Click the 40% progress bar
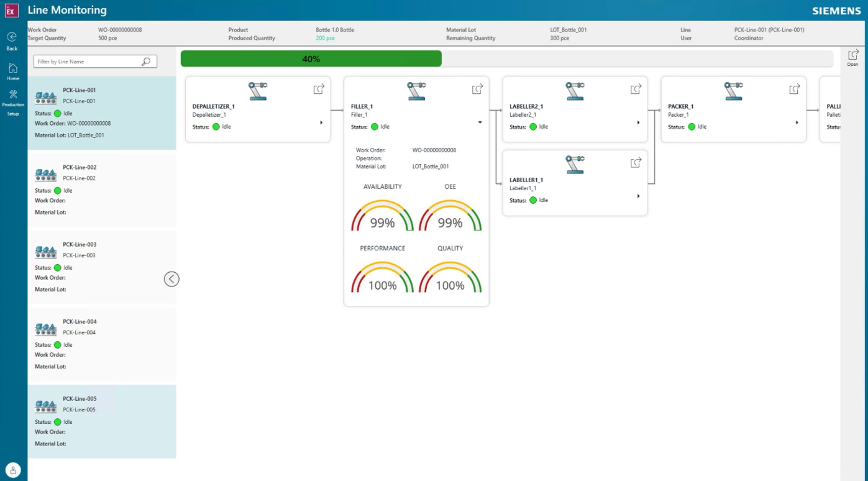The height and width of the screenshot is (481, 868). click(x=311, y=59)
